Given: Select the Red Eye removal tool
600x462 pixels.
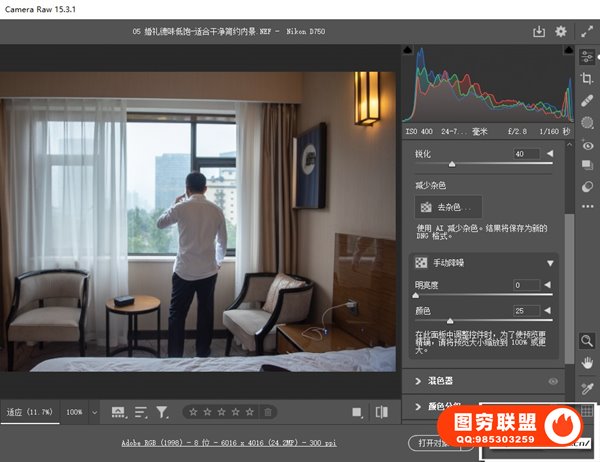Looking at the screenshot, I should click(x=588, y=145).
